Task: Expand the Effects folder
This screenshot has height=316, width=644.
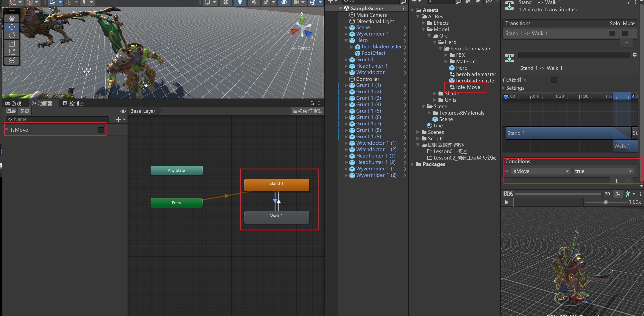Action: (x=423, y=23)
